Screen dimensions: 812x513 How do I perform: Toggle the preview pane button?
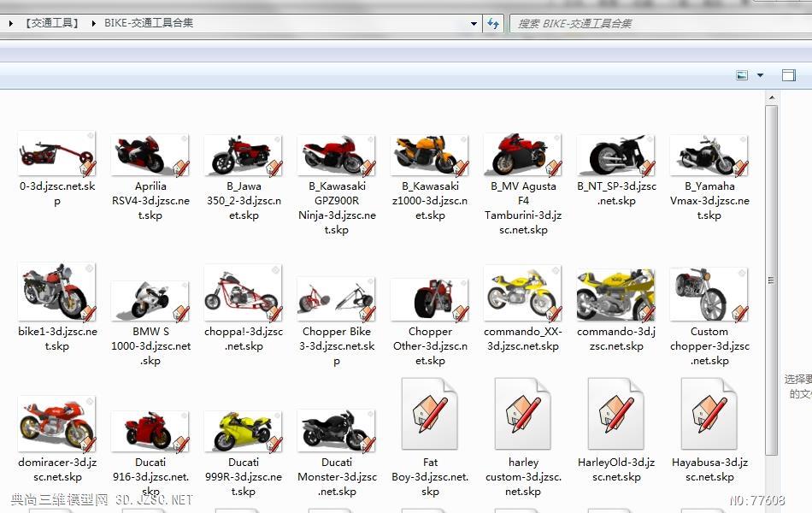point(789,75)
